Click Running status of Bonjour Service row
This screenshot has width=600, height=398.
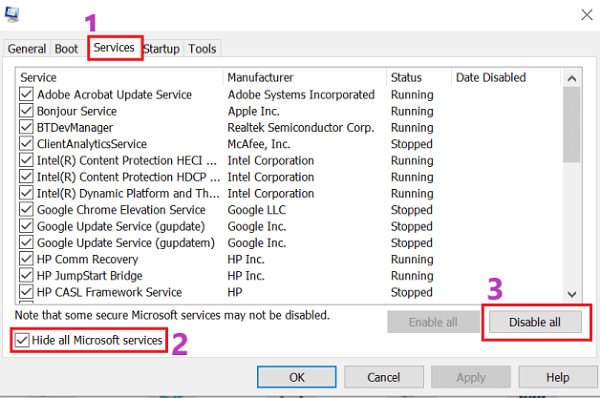point(412,111)
